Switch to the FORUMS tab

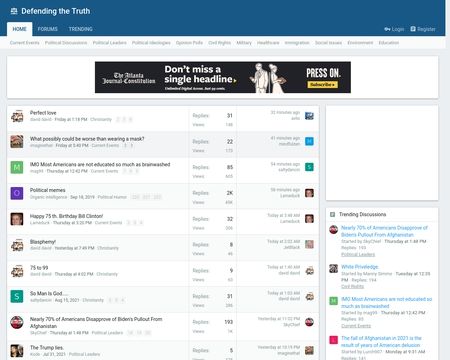[47, 29]
